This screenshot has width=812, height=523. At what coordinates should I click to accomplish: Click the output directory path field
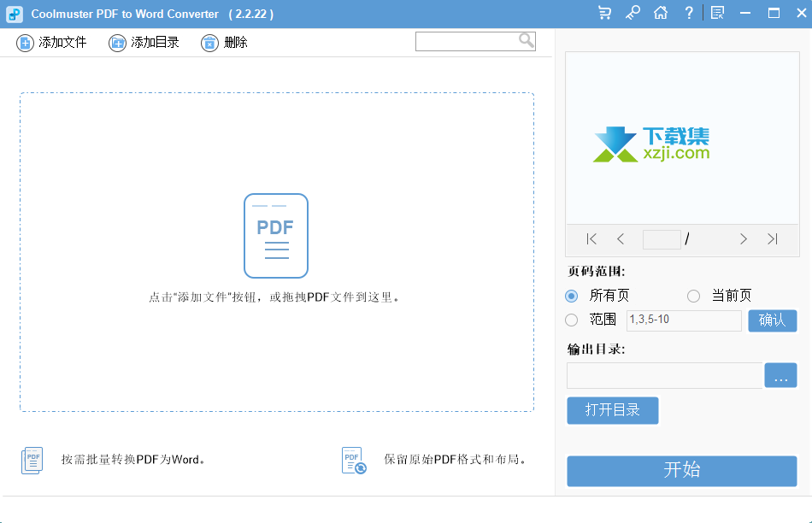[x=665, y=375]
